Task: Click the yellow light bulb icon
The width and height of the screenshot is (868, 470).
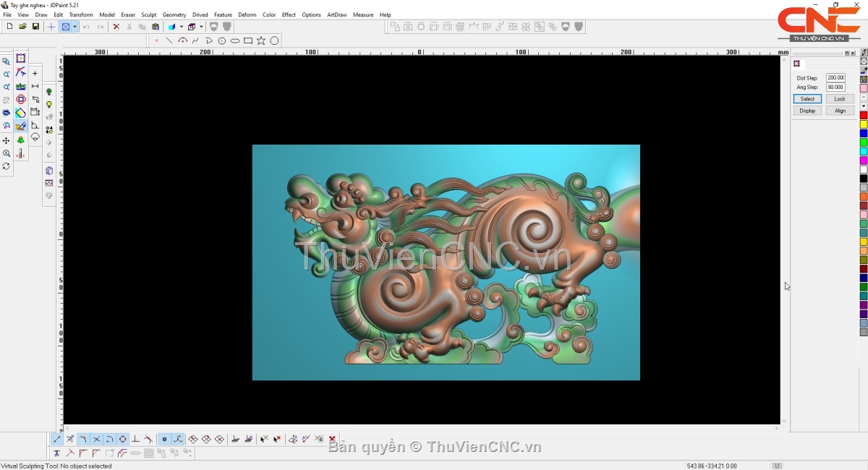Action: coord(49,105)
